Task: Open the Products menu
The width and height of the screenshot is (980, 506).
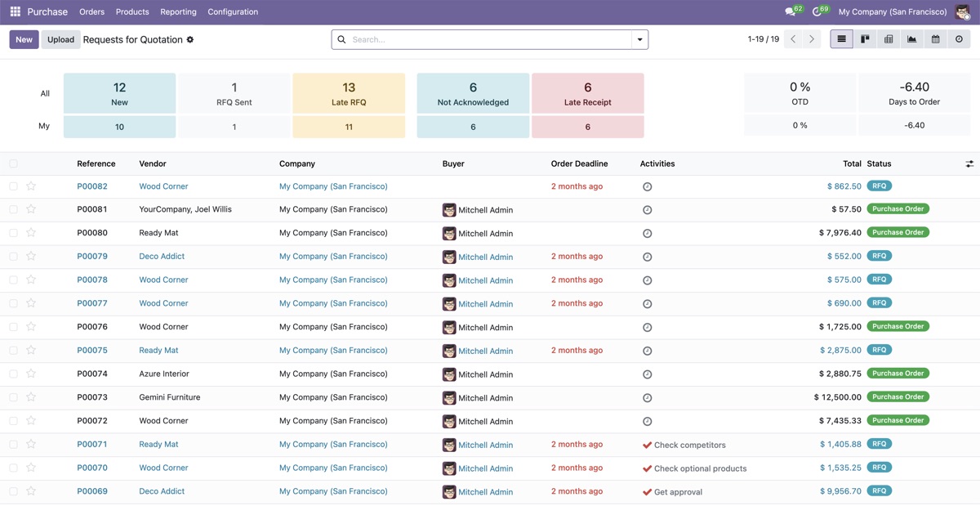Action: pyautogui.click(x=132, y=11)
